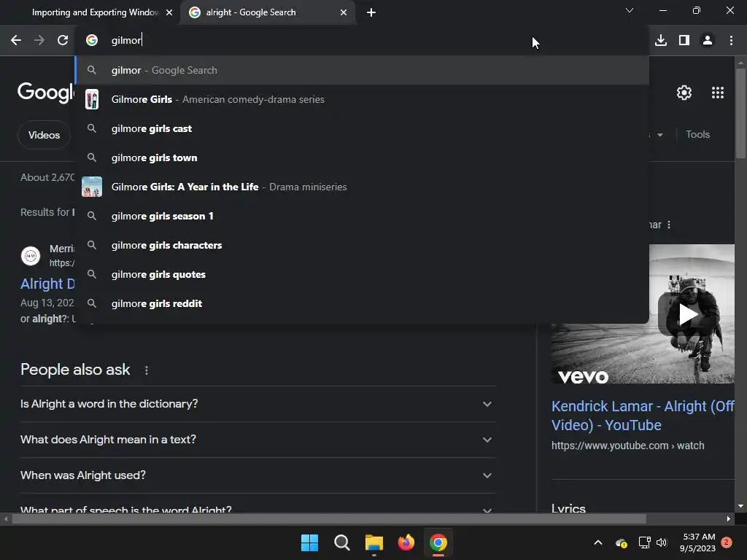
Task: Open the Google apps grid
Action: coord(718,93)
